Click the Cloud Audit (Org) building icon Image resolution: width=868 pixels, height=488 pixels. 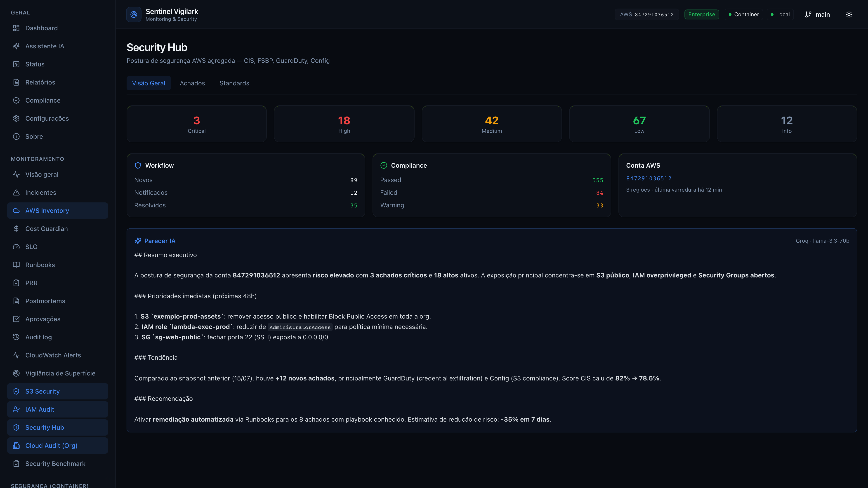[16, 446]
